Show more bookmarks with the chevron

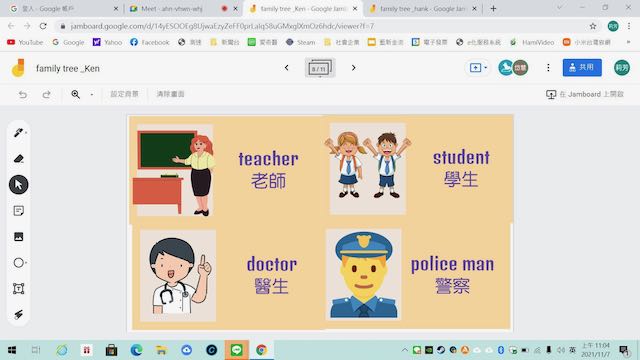[x=628, y=42]
